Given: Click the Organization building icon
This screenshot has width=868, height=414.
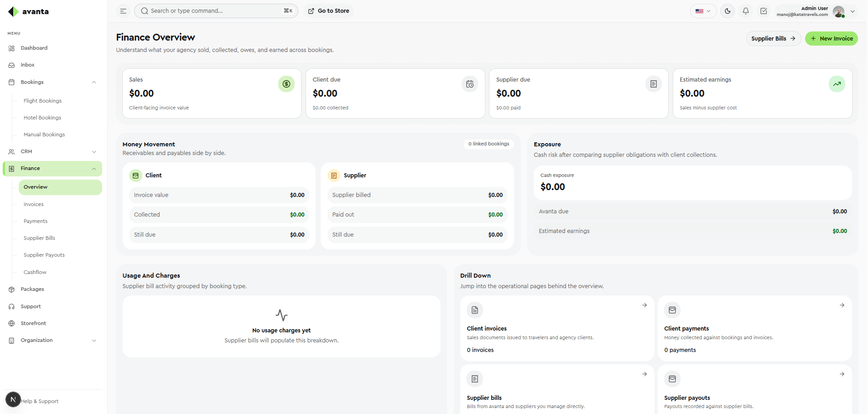Looking at the screenshot, I should pos(12,341).
